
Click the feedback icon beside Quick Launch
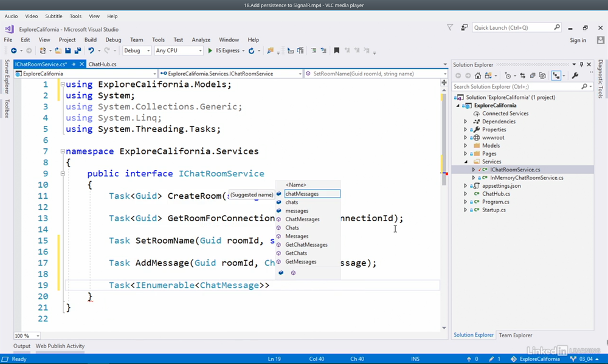pyautogui.click(x=464, y=27)
